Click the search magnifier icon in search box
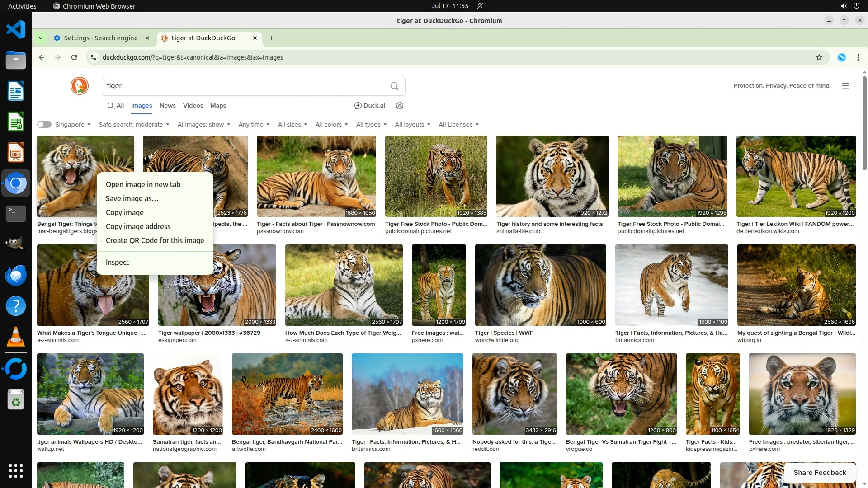 click(394, 86)
